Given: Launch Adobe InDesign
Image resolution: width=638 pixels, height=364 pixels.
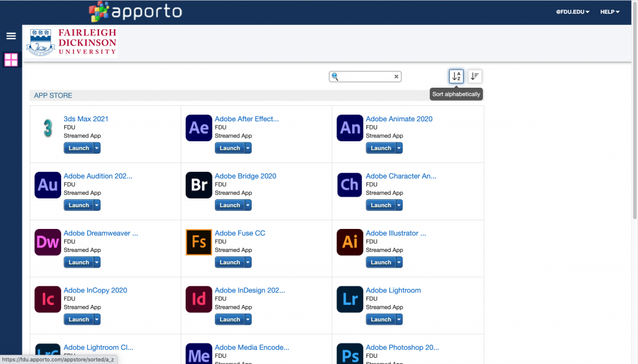Looking at the screenshot, I should (229, 319).
